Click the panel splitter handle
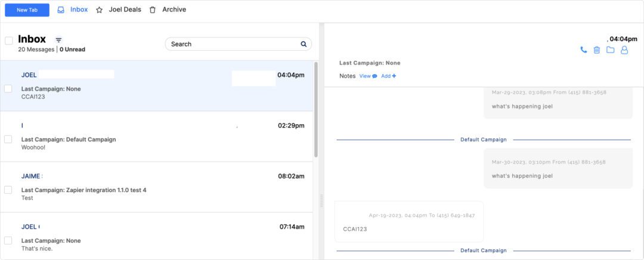The image size is (644, 260). (x=321, y=200)
